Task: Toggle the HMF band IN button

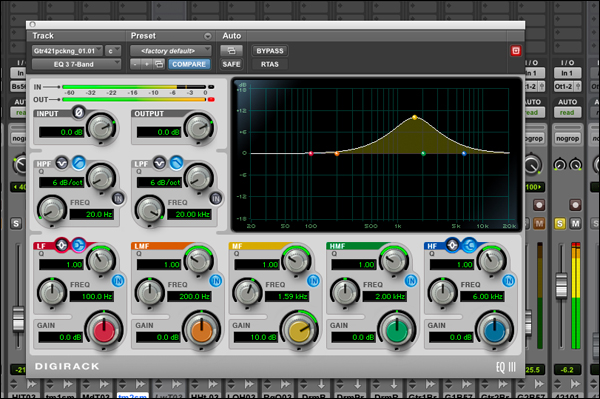Action: (x=411, y=281)
